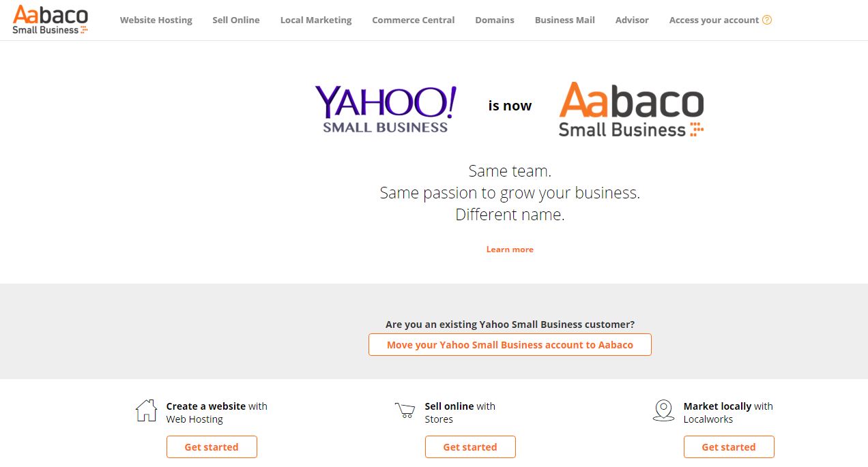The height and width of the screenshot is (467, 868).
Task: Get started with Stores
Action: pyautogui.click(x=470, y=447)
